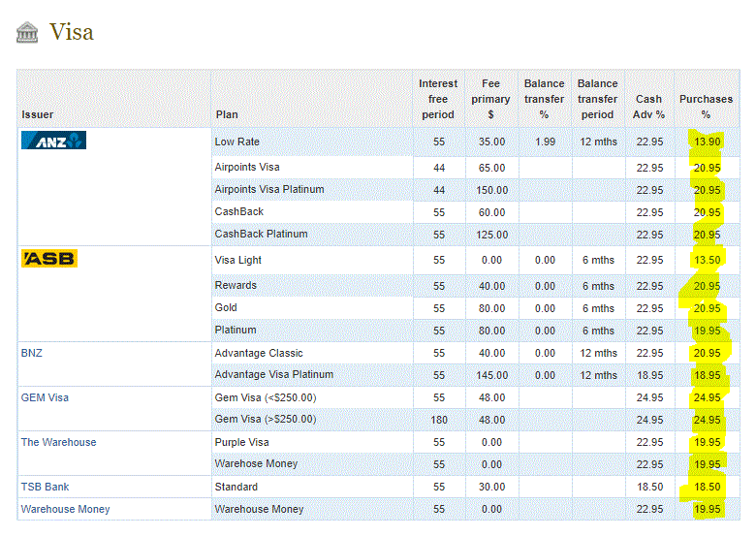Click the 125.00 fee for CashBack Platinum
Image resolution: width=756 pixels, height=537 pixels.
click(492, 235)
